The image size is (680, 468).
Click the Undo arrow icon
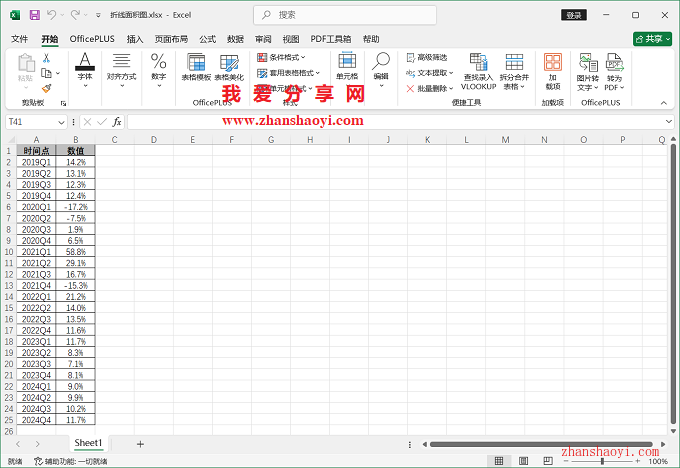click(x=51, y=15)
